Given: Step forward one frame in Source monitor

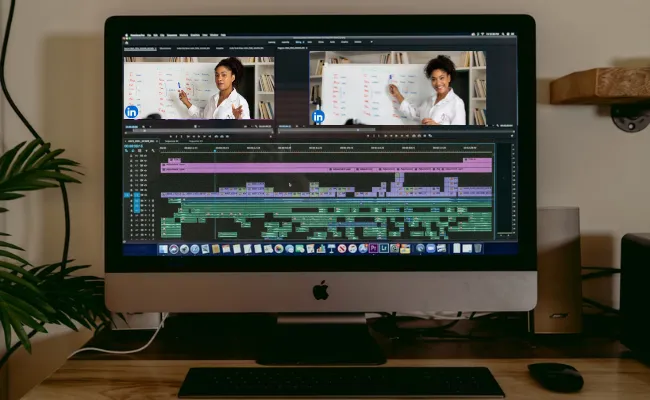Looking at the screenshot, I should point(204,136).
